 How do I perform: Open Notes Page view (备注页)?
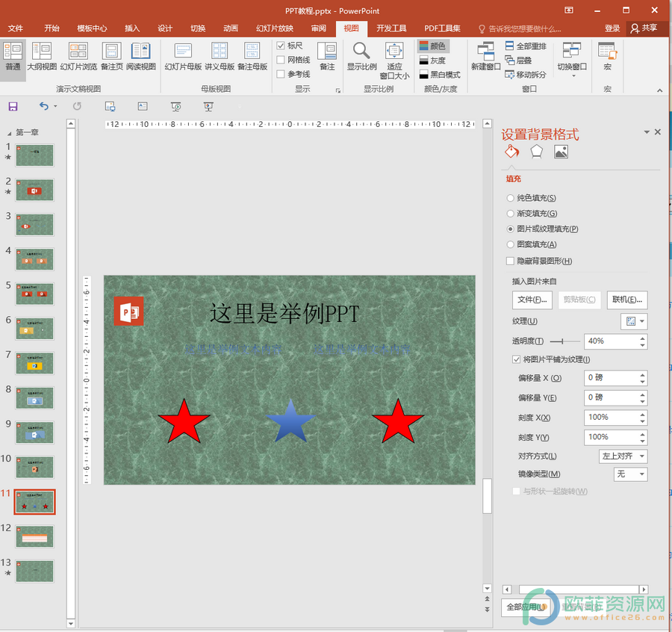pos(111,57)
